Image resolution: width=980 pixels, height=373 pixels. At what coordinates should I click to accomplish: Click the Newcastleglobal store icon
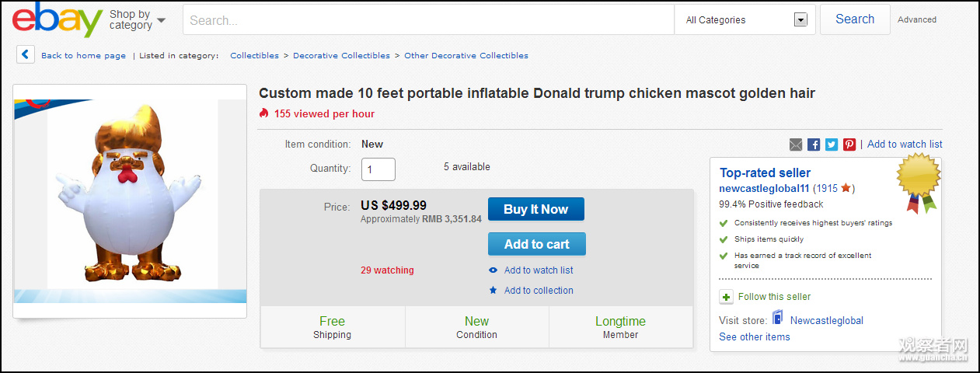[777, 319]
